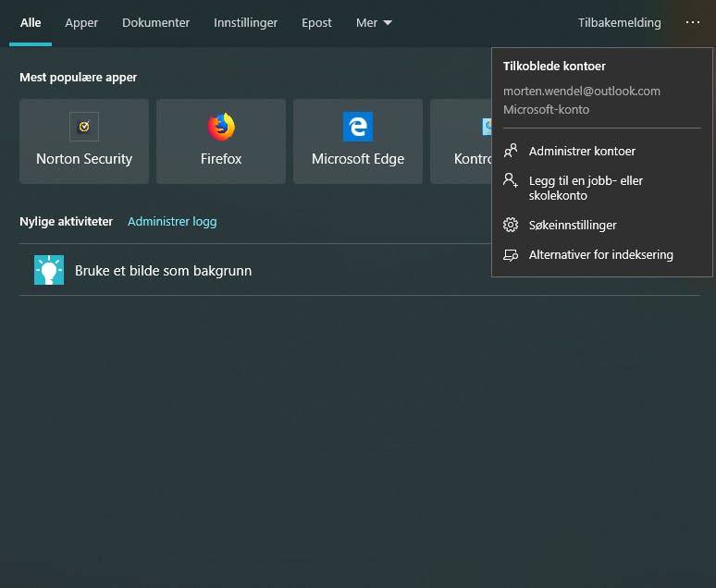Switch to the Innstillinger tab

tap(246, 23)
